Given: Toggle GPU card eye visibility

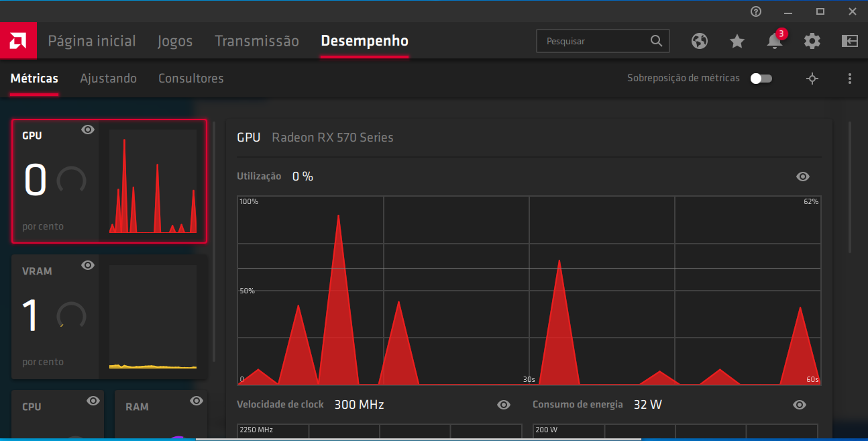Looking at the screenshot, I should pyautogui.click(x=88, y=130).
